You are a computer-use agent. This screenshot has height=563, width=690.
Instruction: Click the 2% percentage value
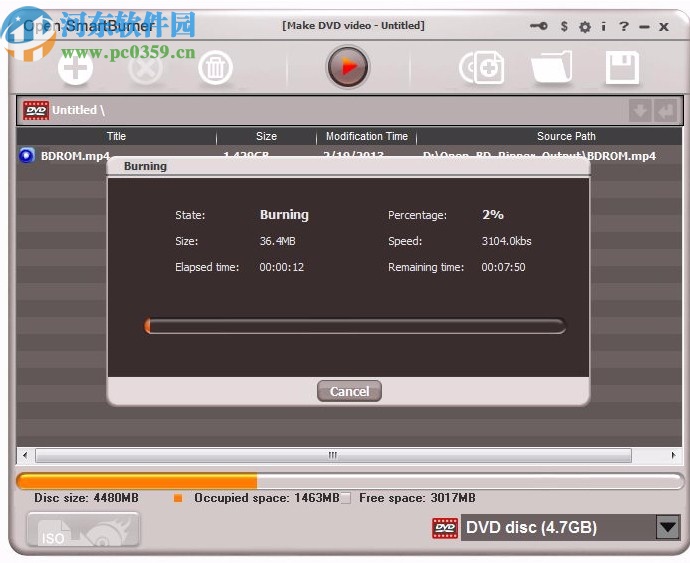[492, 215]
